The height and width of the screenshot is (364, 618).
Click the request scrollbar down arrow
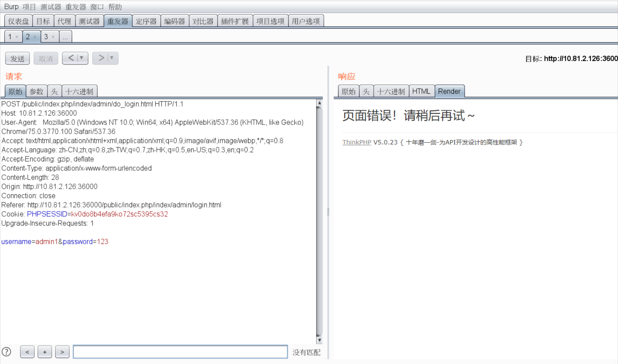pyautogui.click(x=319, y=340)
